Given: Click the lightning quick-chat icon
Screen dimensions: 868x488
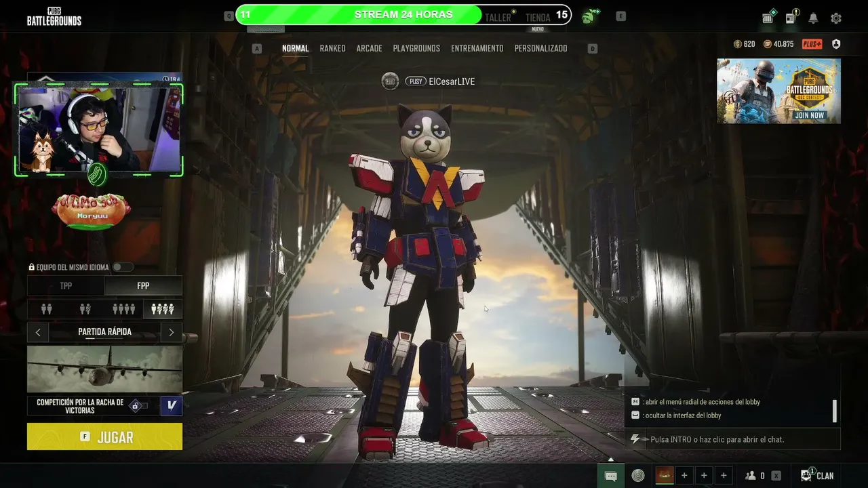Looking at the screenshot, I should click(x=635, y=439).
